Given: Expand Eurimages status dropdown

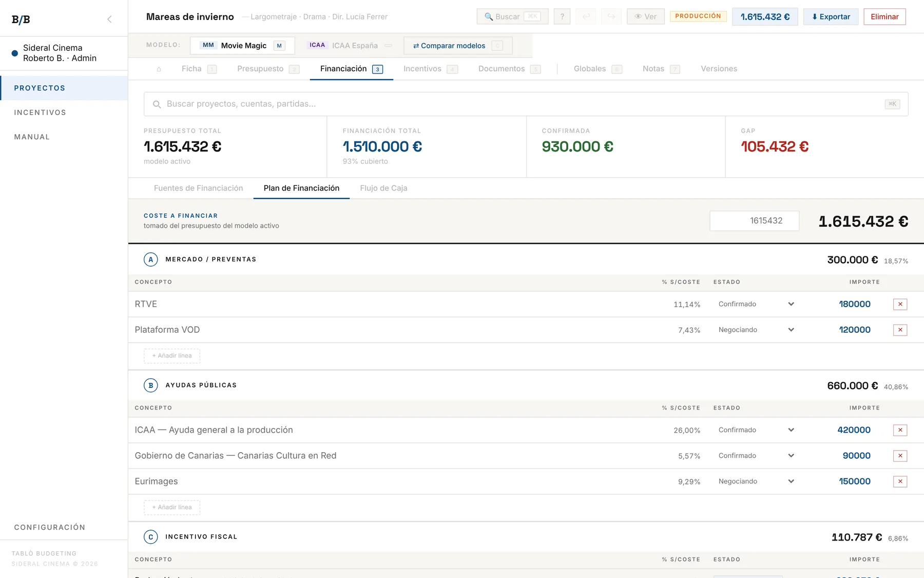Looking at the screenshot, I should pos(756,481).
